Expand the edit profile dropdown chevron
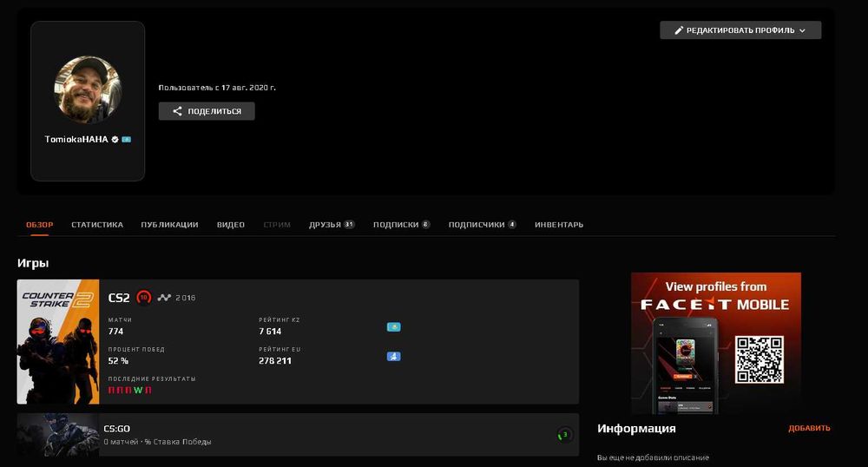The height and width of the screenshot is (467, 868). coord(802,31)
